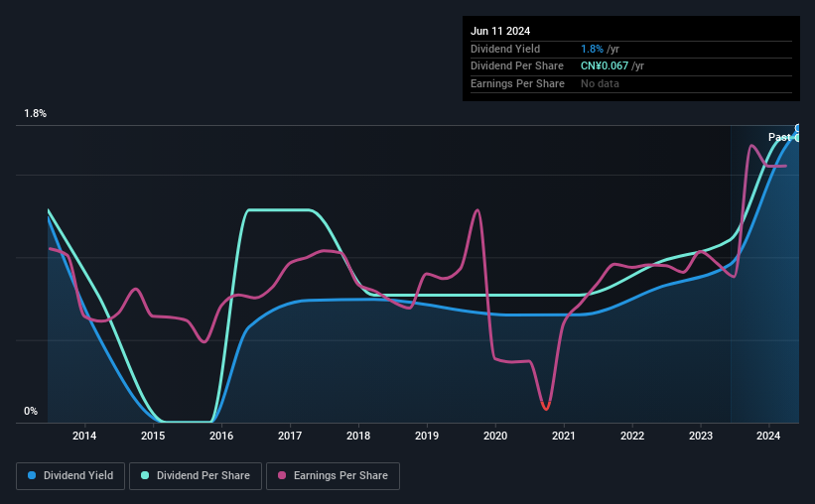Click the Jun 11 2024 tooltip date
Viewport: 815px width, 504px height.
500,31
